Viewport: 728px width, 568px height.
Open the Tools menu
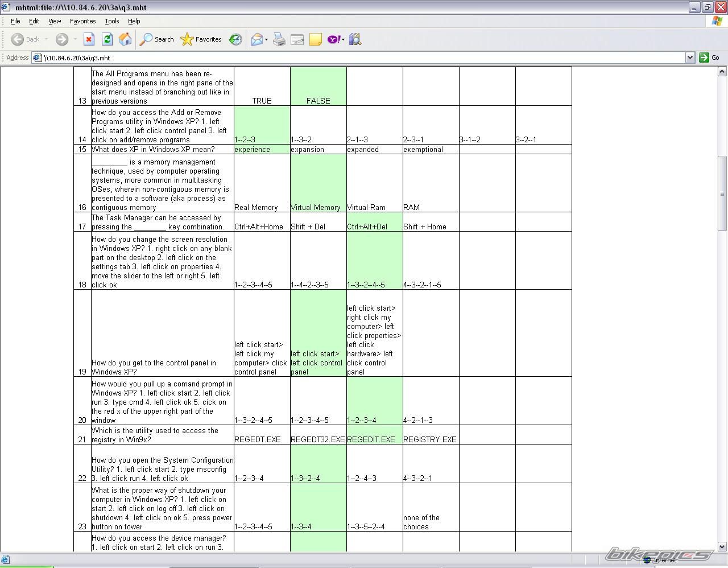pos(112,21)
